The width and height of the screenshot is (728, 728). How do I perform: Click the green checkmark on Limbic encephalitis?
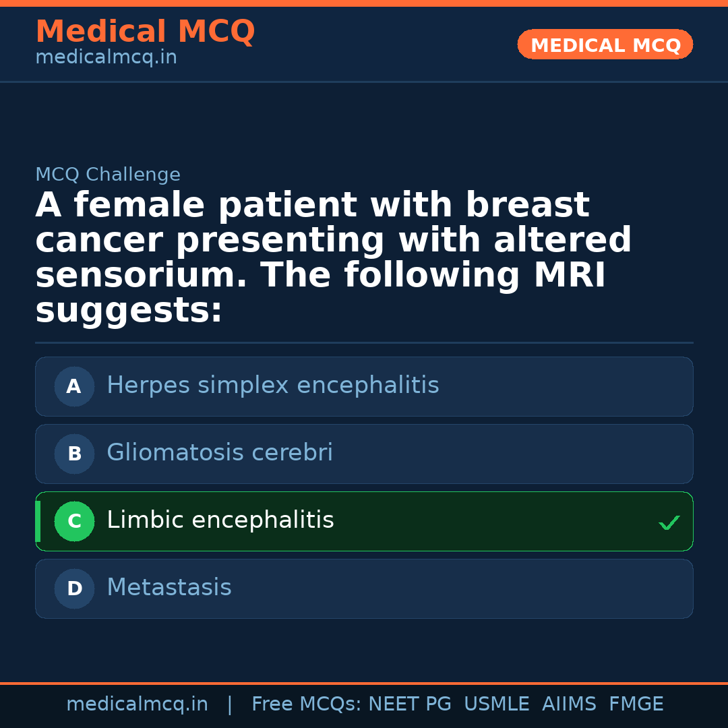(x=669, y=522)
